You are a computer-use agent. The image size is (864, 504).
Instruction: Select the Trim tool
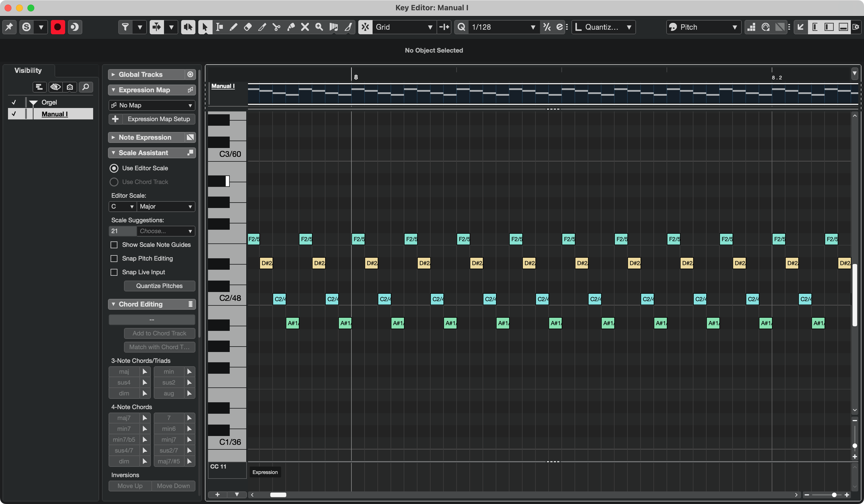pyautogui.click(x=262, y=27)
